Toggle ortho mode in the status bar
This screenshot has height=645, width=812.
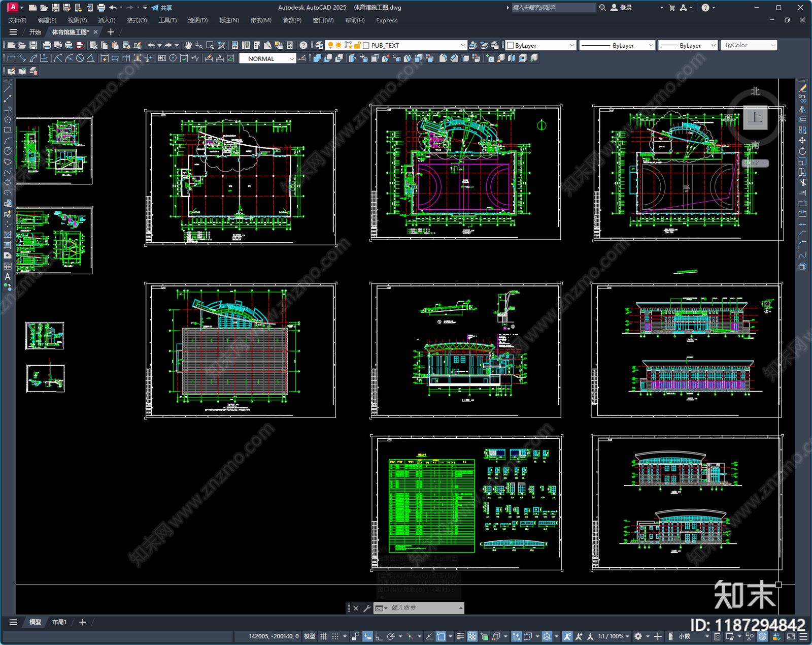tap(379, 636)
